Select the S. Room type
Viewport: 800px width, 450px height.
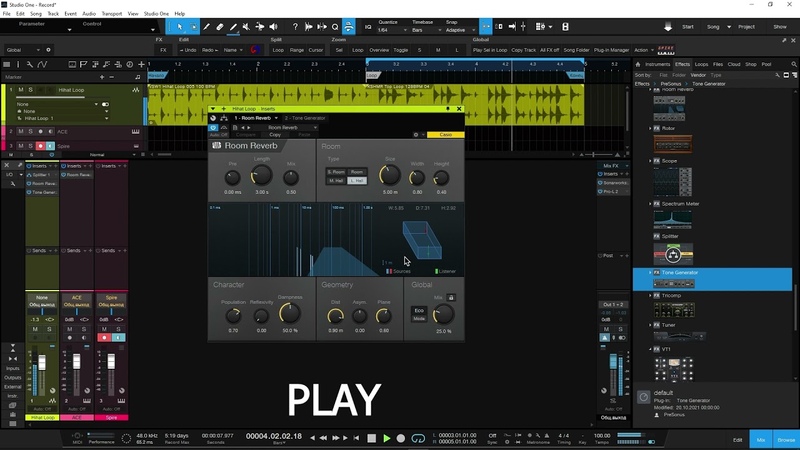pos(336,172)
